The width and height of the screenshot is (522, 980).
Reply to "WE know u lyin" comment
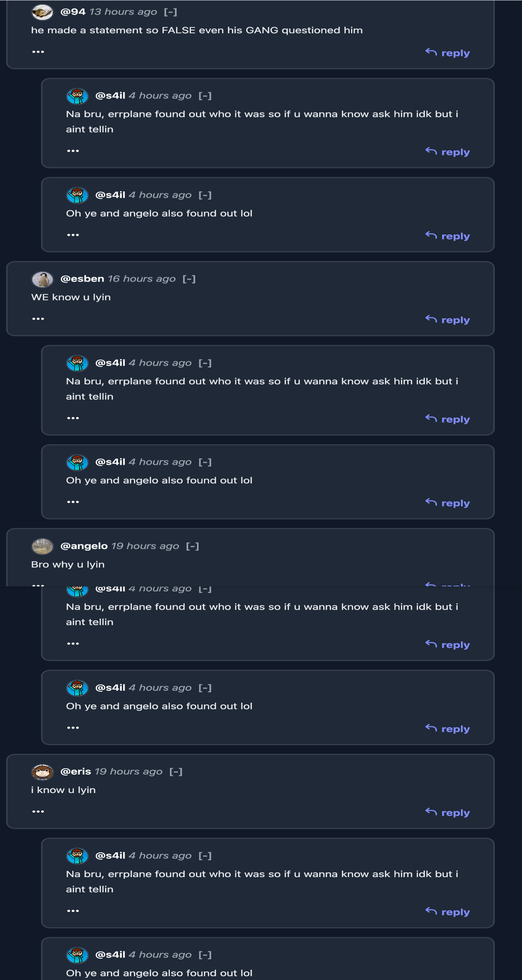pos(447,320)
